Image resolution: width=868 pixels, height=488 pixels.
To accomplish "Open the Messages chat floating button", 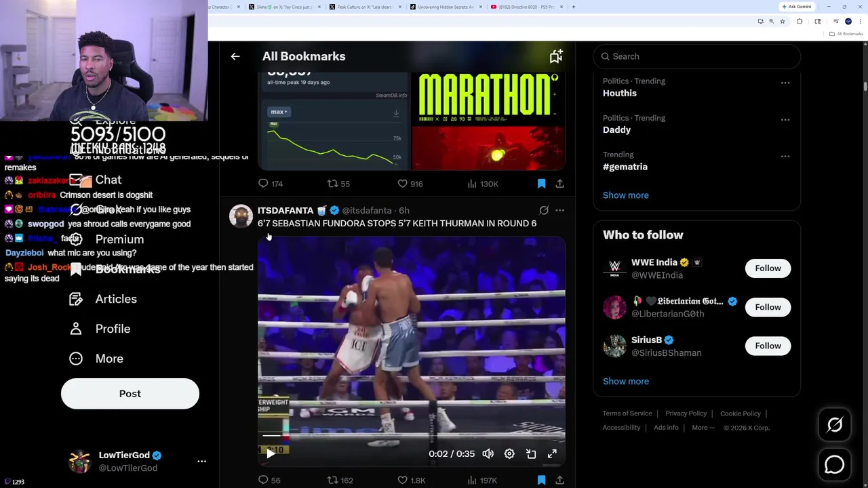I will click(835, 465).
